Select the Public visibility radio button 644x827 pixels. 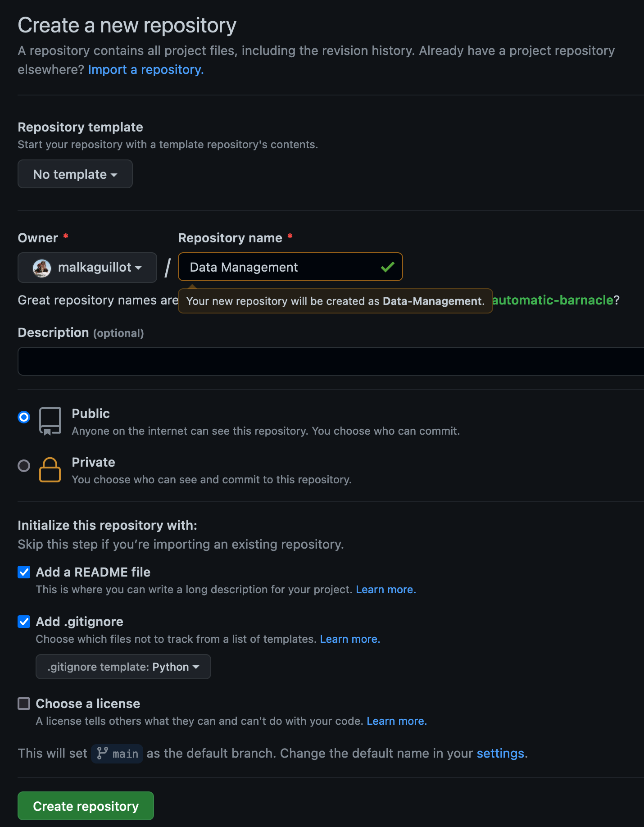[24, 417]
